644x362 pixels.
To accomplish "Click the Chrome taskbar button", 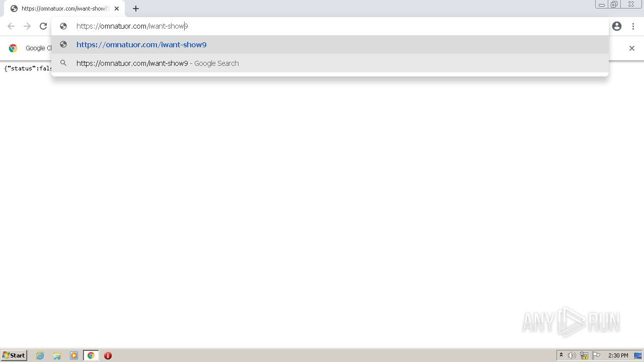I will (91, 355).
